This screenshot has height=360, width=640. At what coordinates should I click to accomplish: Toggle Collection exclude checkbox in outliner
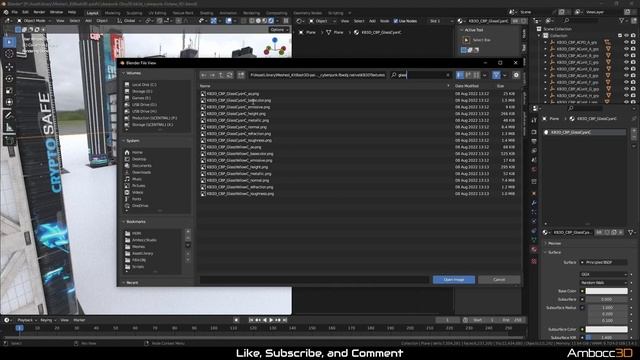tap(620, 36)
